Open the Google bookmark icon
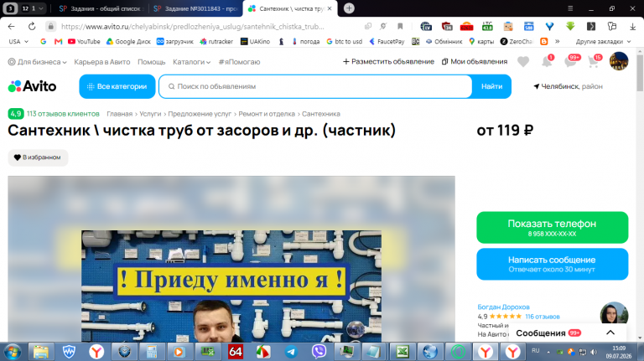 (43, 41)
